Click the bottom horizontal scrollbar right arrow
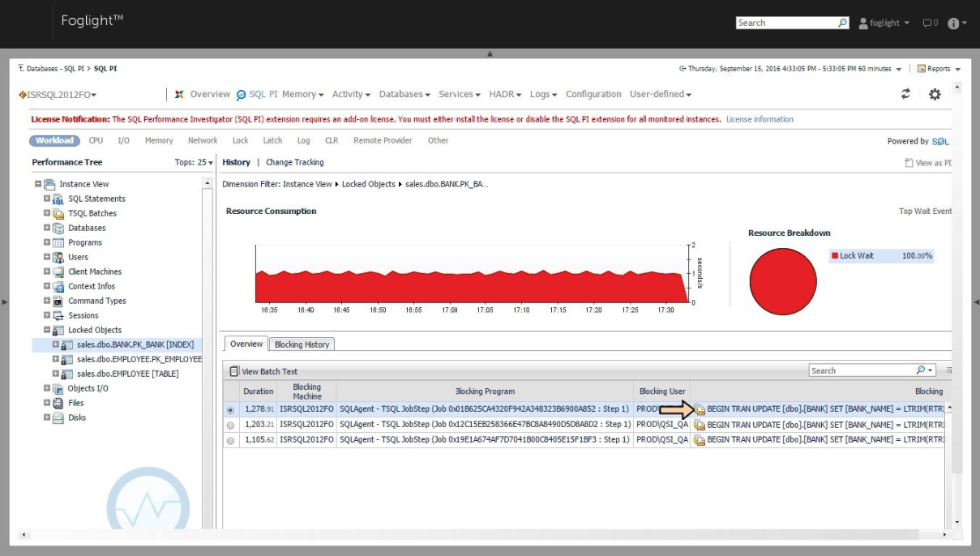The image size is (980, 556). pos(945,535)
